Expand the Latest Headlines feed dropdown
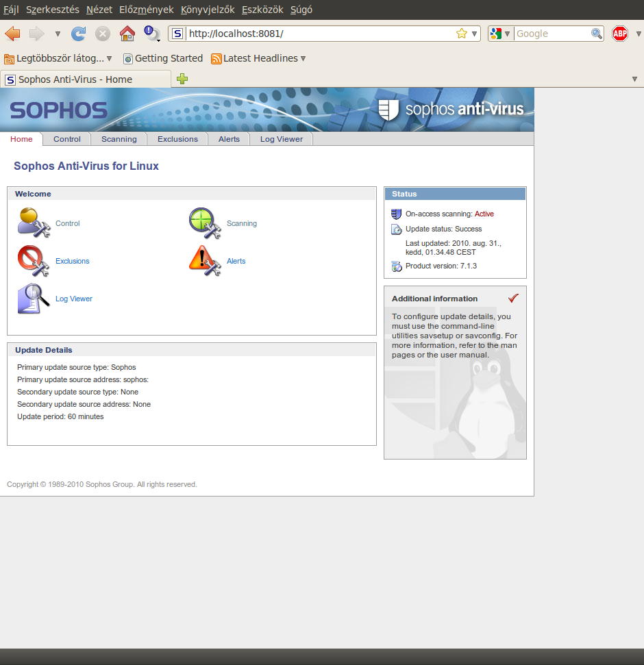This screenshot has height=665, width=644. 303,58
